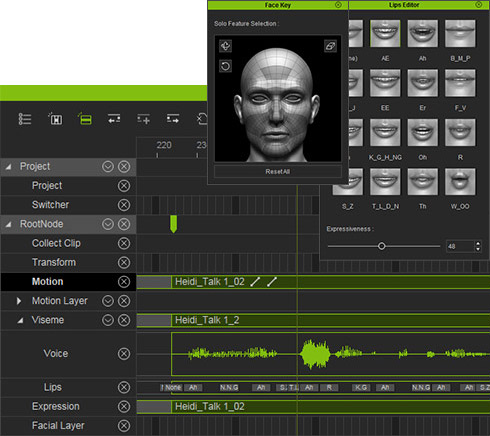This screenshot has height=436, width=490.
Task: Collapse the RootNode tree group
Action: (x=8, y=224)
